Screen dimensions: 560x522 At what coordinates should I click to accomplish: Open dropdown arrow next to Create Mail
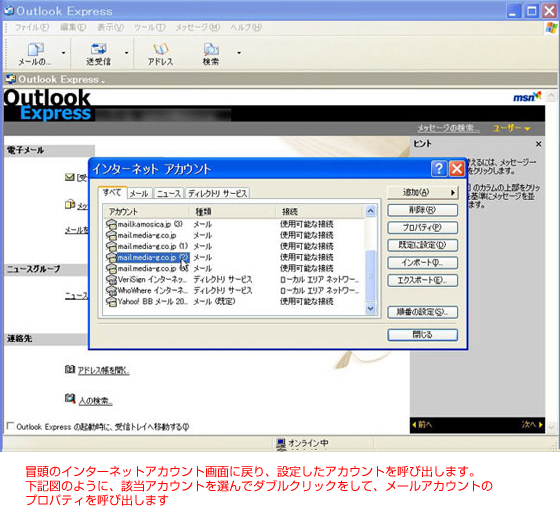(x=64, y=53)
